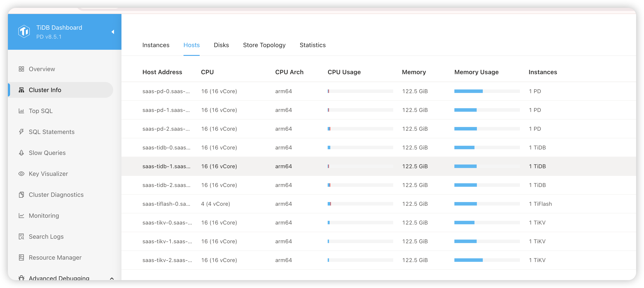The width and height of the screenshot is (644, 288).
Task: Collapse the Advanced Debugging section chevron
Action: pyautogui.click(x=112, y=278)
